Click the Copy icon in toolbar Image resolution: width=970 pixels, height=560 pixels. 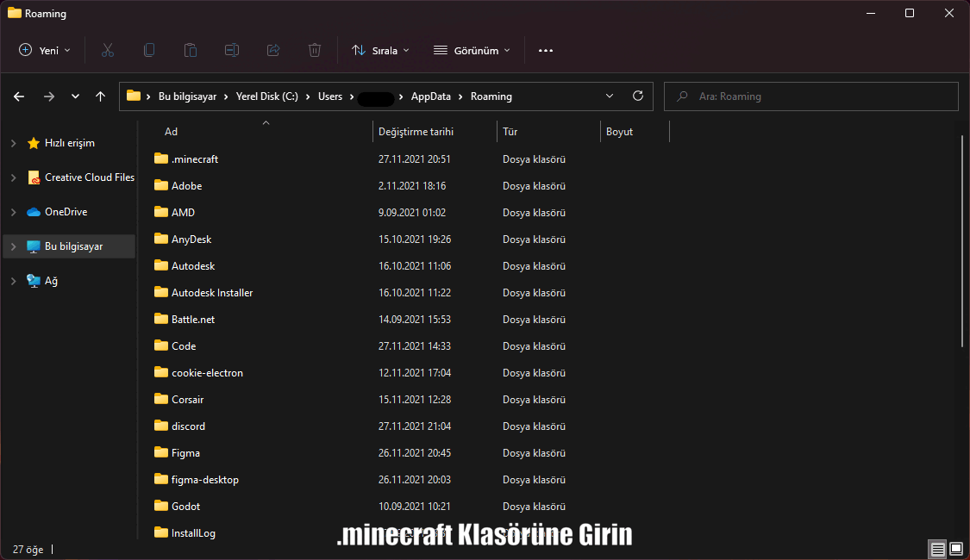(149, 50)
